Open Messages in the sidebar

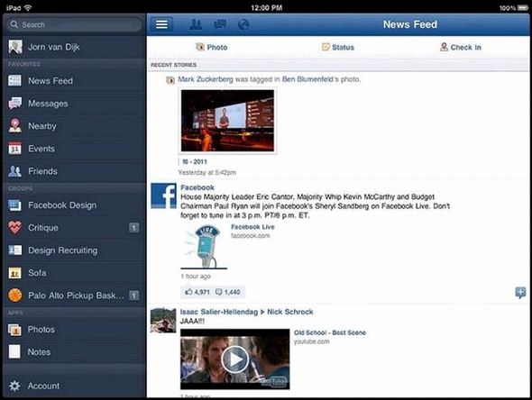pos(74,104)
